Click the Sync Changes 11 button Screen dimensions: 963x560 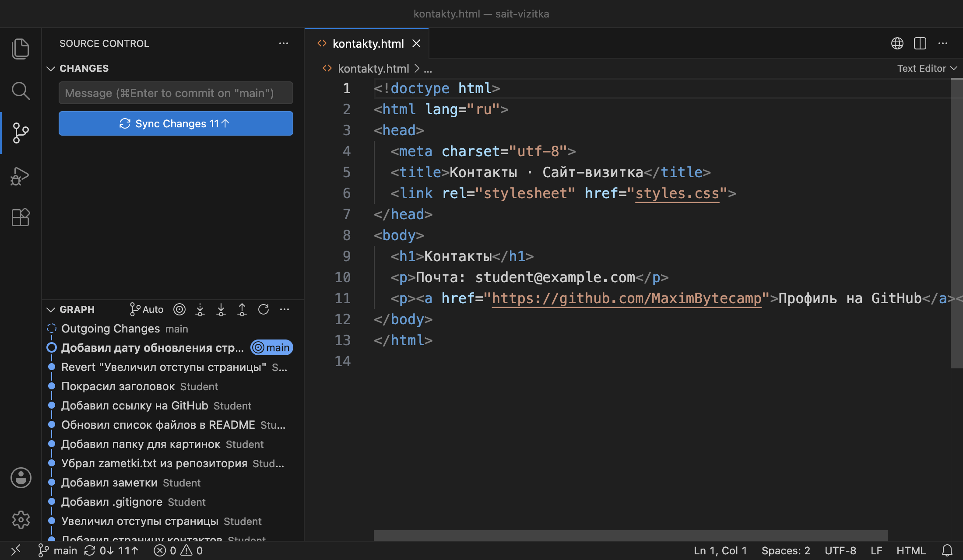coord(176,123)
